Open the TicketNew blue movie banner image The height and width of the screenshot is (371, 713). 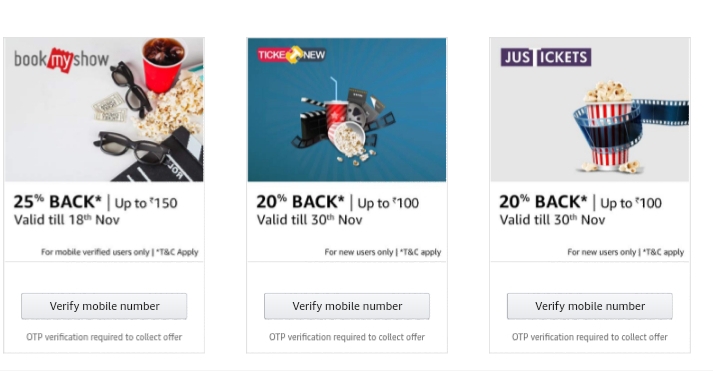347,110
